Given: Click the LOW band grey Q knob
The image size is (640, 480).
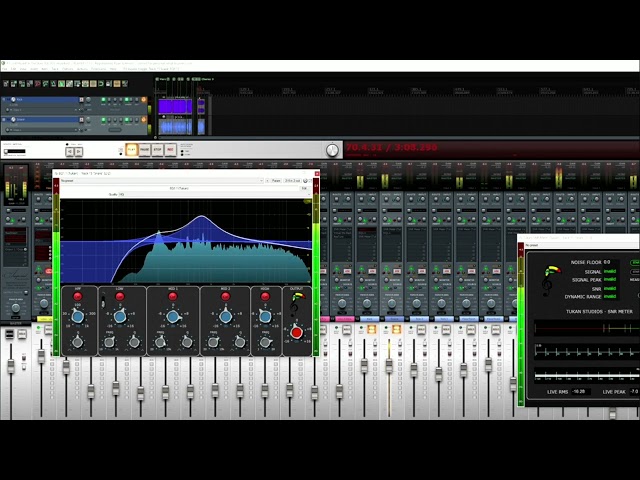Looking at the screenshot, I should [134, 342].
